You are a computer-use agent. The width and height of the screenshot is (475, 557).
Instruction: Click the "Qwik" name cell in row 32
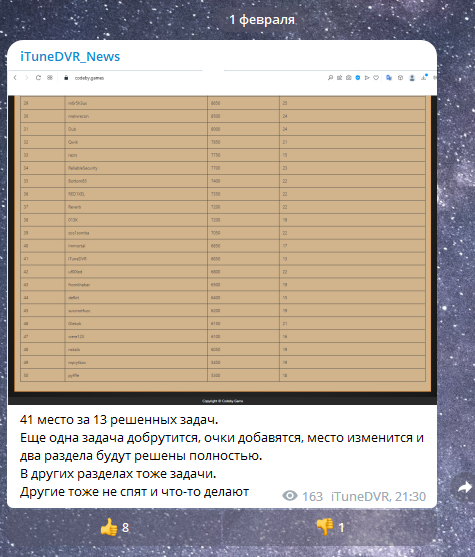tap(136, 142)
